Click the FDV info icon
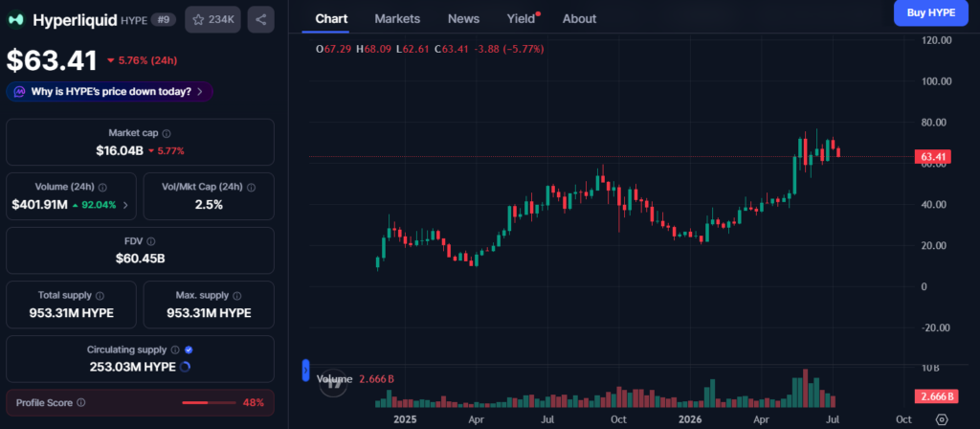The width and height of the screenshot is (980, 429). tap(150, 240)
